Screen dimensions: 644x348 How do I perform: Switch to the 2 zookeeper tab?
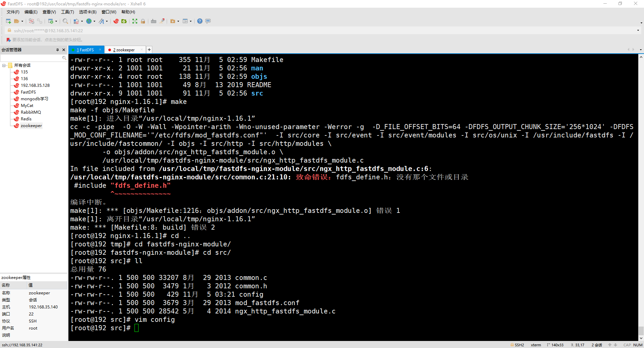pyautogui.click(x=125, y=50)
